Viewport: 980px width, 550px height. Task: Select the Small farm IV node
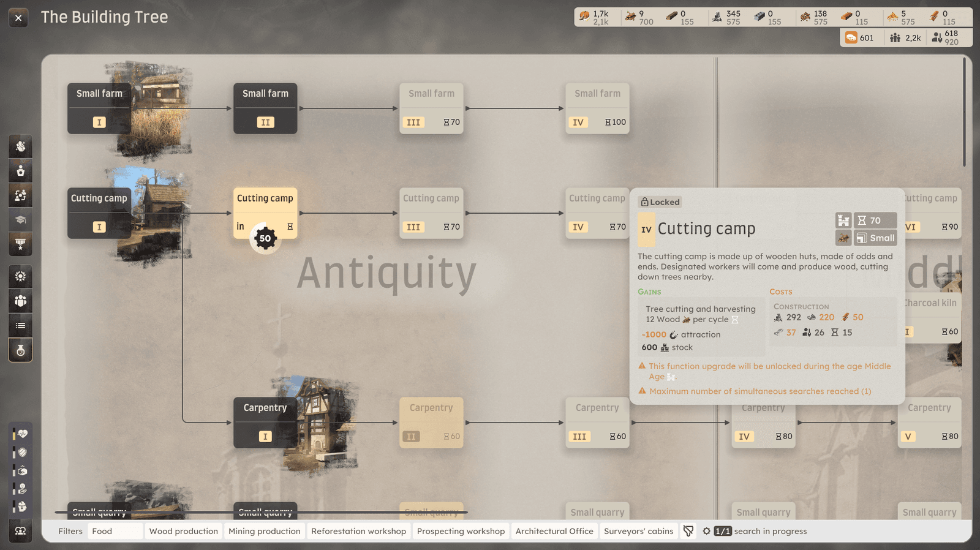click(x=598, y=108)
